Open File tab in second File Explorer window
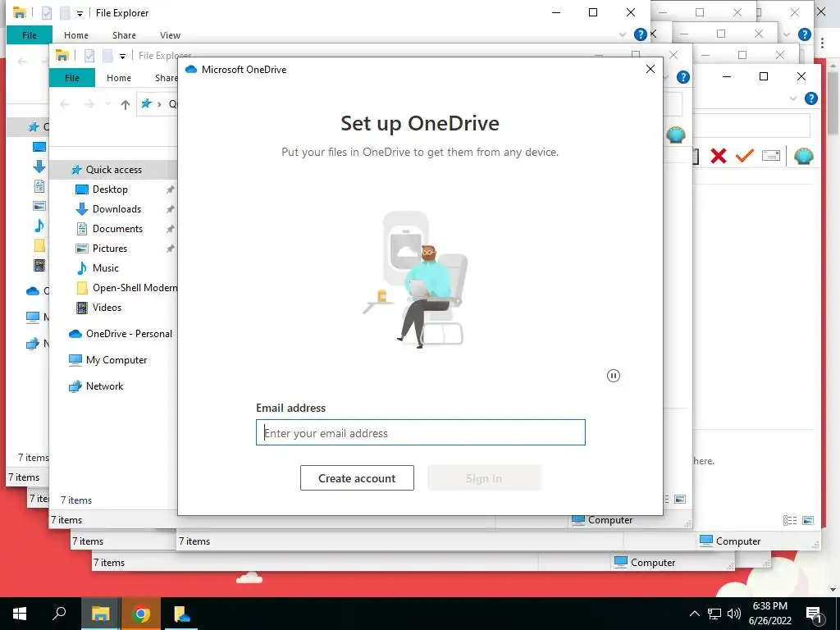The width and height of the screenshot is (840, 630). (x=72, y=78)
